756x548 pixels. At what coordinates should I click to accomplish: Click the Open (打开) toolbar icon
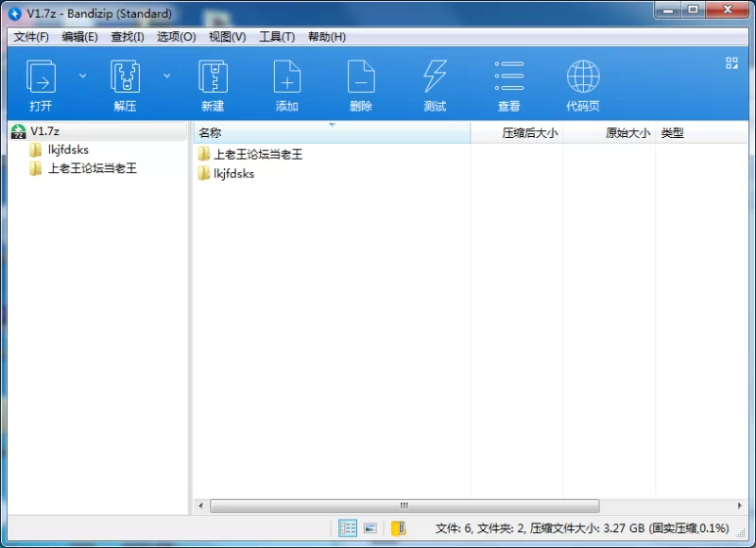(41, 77)
